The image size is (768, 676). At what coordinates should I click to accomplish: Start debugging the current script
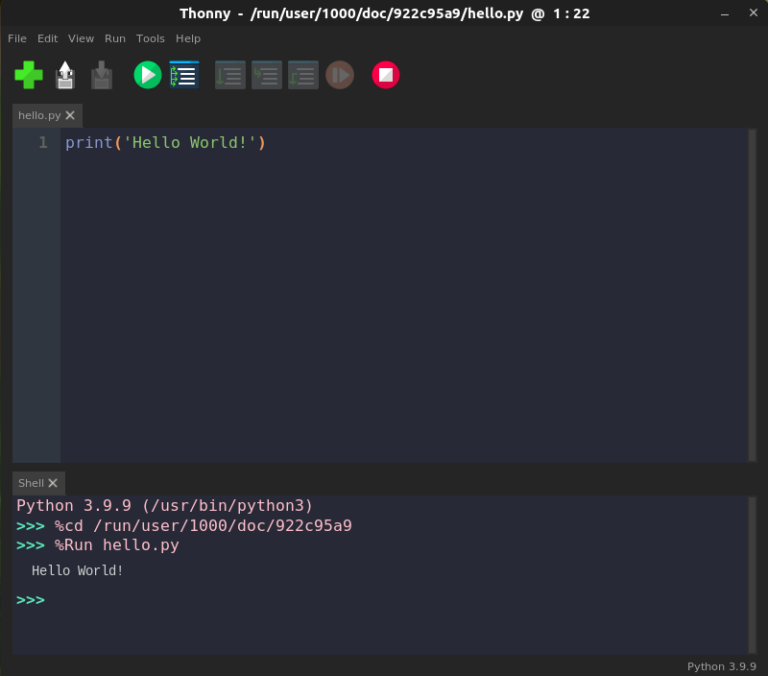(x=184, y=75)
